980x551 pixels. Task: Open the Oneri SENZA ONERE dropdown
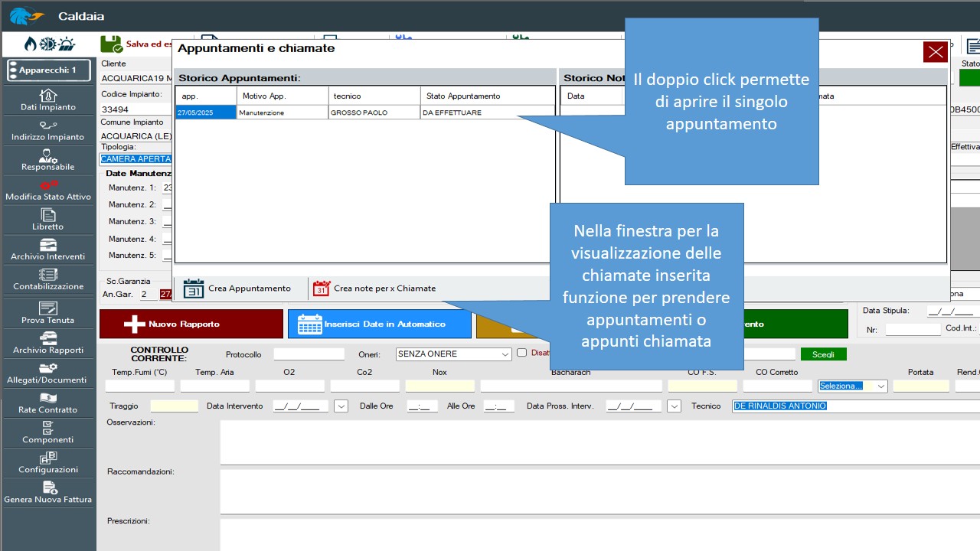[453, 354]
